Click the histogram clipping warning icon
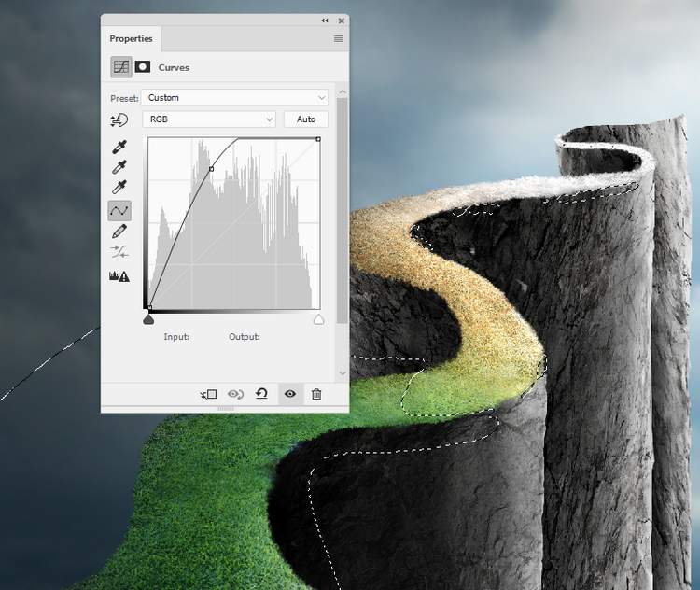The image size is (700, 590). click(119, 276)
